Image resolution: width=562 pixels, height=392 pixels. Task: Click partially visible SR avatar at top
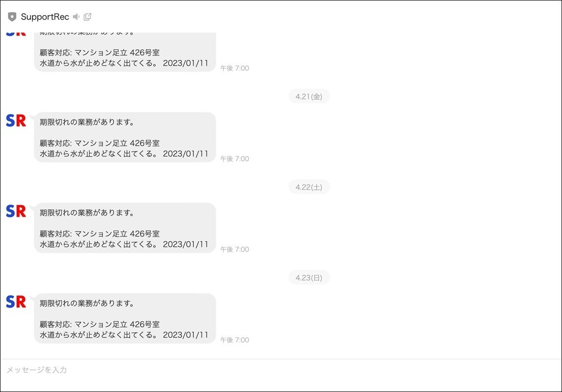16,34
